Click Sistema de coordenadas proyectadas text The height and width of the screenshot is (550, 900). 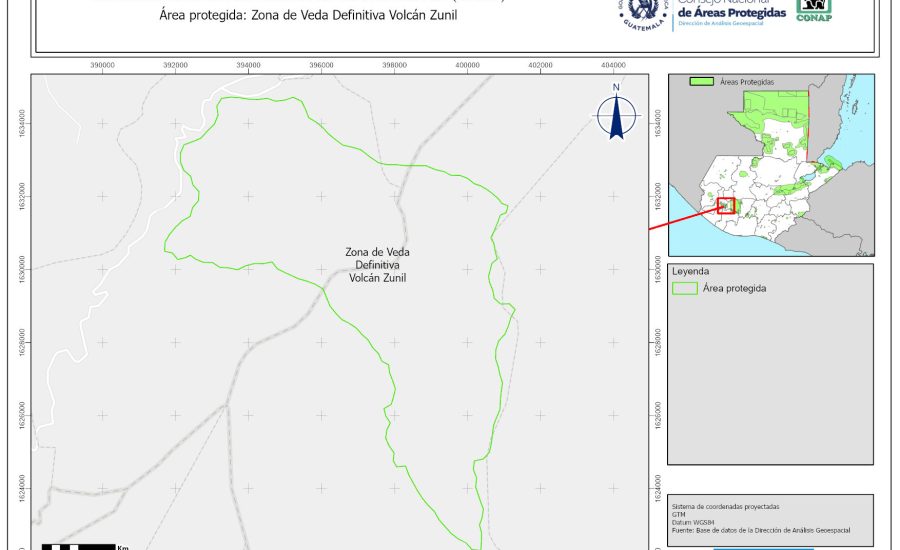point(725,506)
